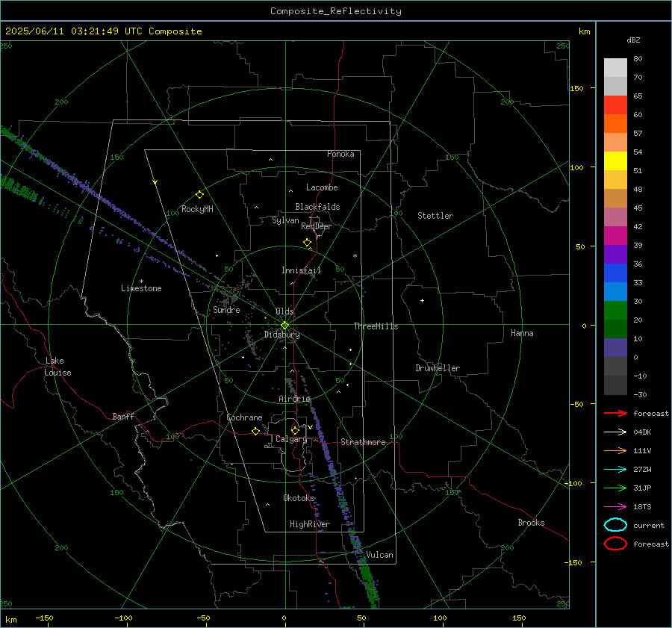Click the bright green 30 dBZ swatch
The height and width of the screenshot is (628, 672).
615,311
